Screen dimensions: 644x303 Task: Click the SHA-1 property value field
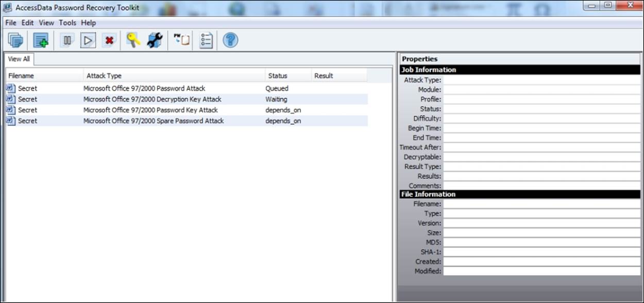point(542,252)
